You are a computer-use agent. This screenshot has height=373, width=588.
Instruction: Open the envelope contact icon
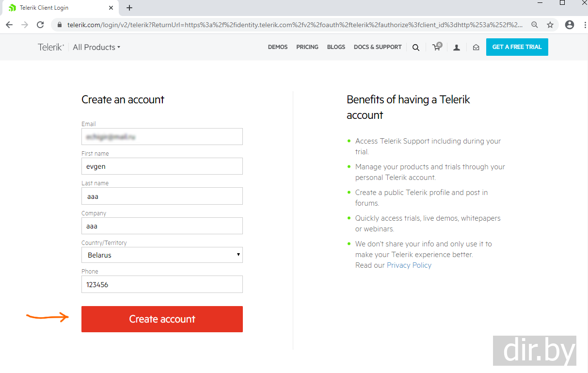[476, 48]
